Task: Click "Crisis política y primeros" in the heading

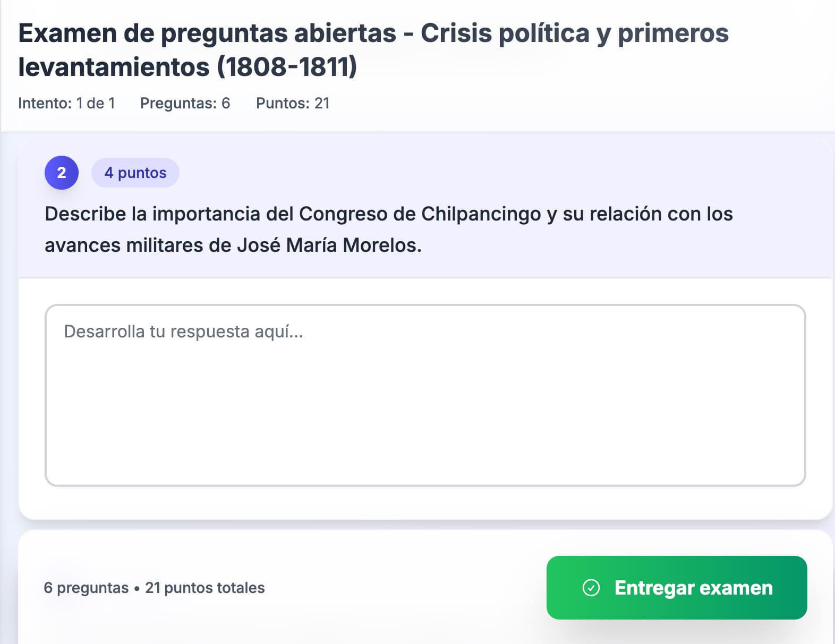Action: pos(574,33)
